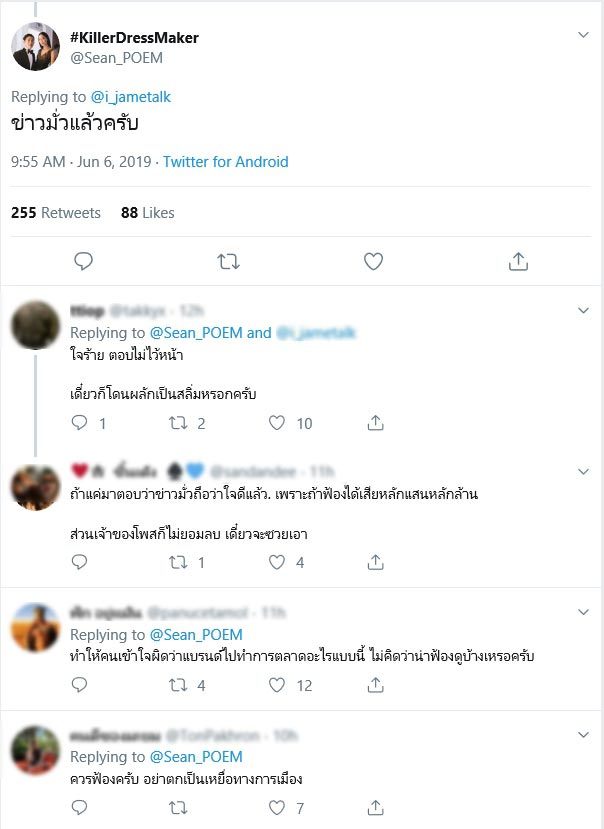Expand the options chevron on first reply

(584, 312)
